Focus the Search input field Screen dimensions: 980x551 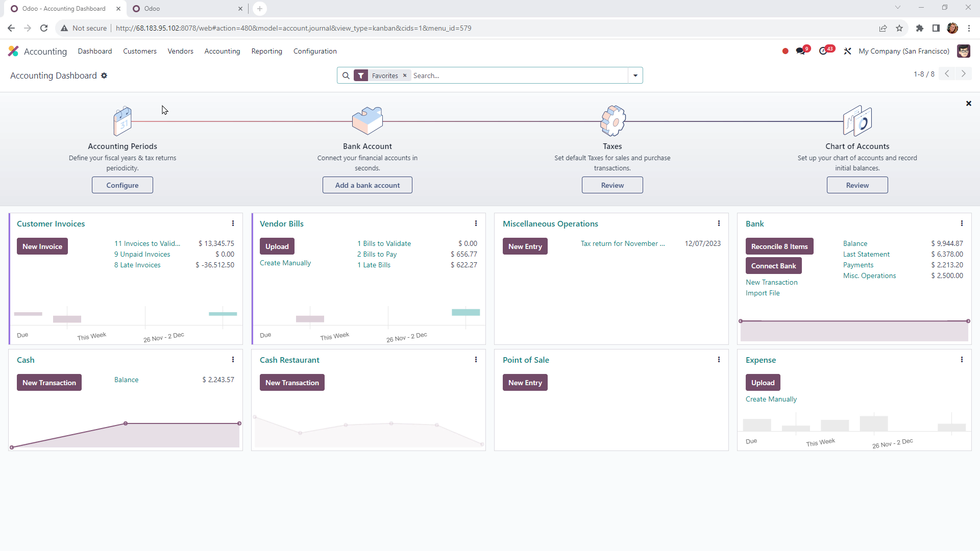tap(519, 76)
